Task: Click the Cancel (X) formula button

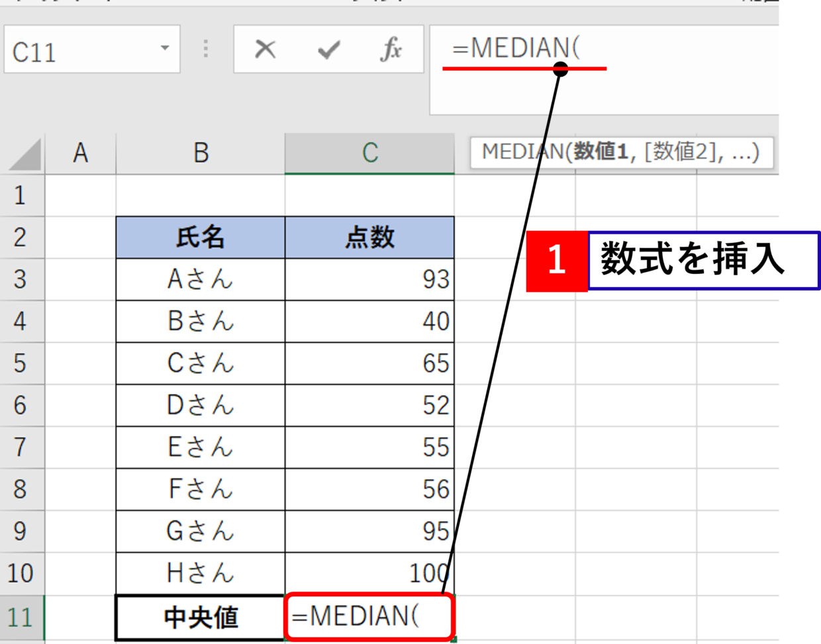Action: click(265, 49)
